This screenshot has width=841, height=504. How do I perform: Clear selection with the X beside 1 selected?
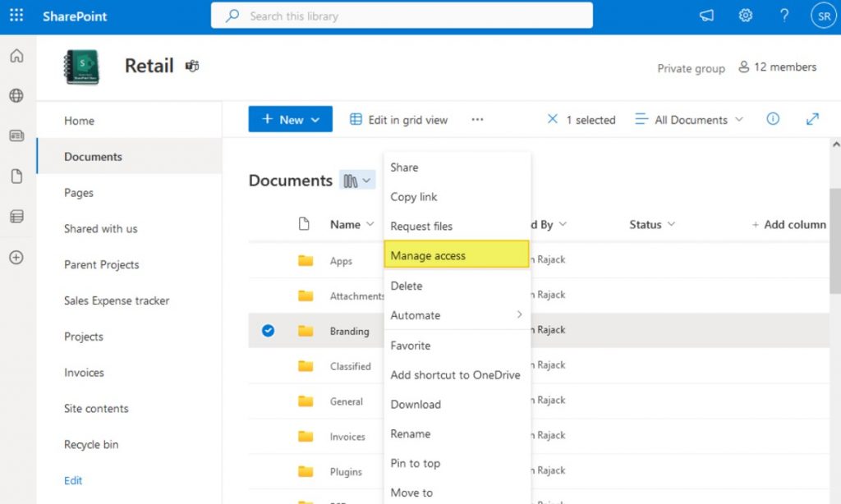[554, 119]
